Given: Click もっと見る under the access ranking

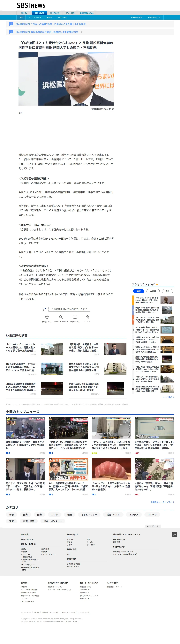Looking at the screenshot, I should click(168, 397).
